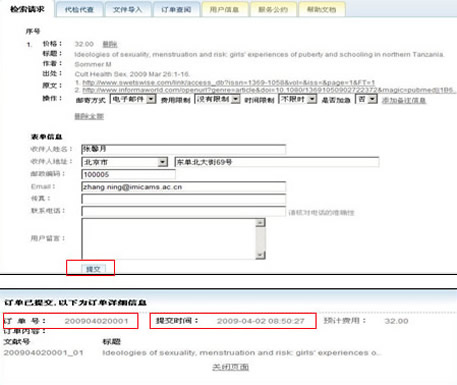The height and width of the screenshot is (385, 457).
Task: Open the informaworld.com full-text link
Action: click(268, 90)
